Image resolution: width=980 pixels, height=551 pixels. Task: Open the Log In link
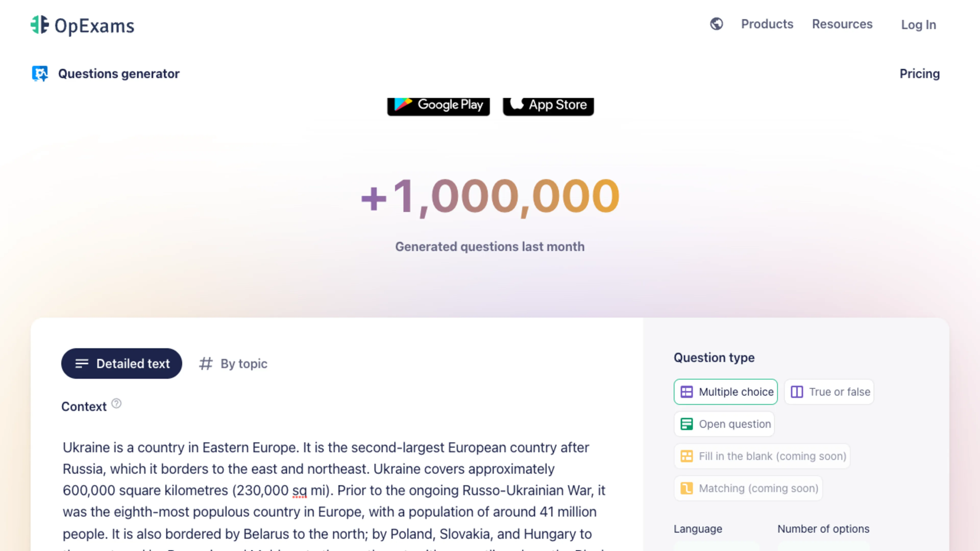[x=918, y=25]
